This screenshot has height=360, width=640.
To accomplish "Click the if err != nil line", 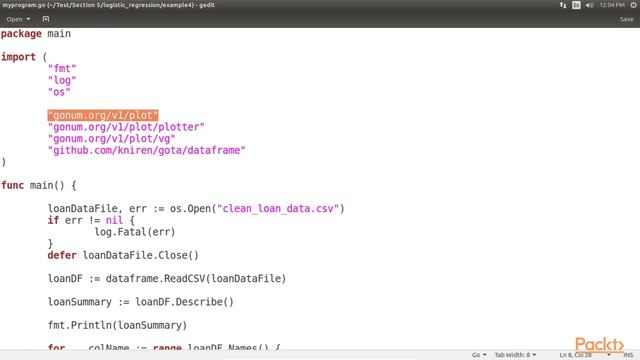I will (91, 220).
